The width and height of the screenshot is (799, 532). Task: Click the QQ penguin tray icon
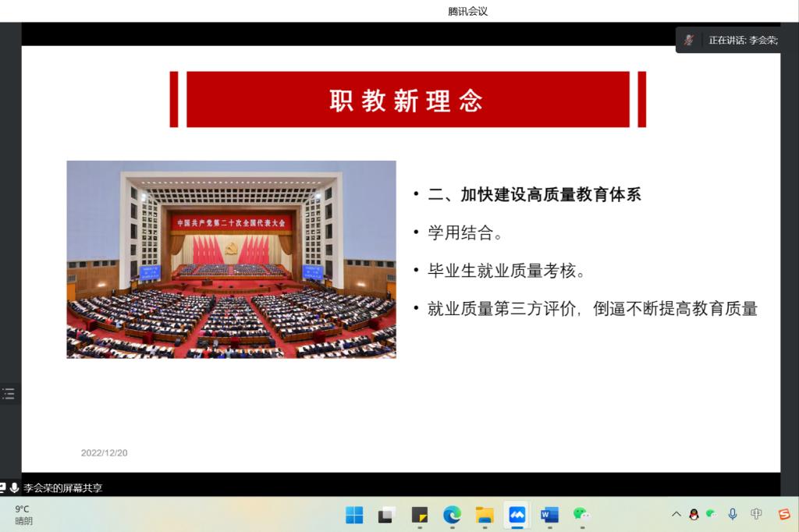[694, 514]
